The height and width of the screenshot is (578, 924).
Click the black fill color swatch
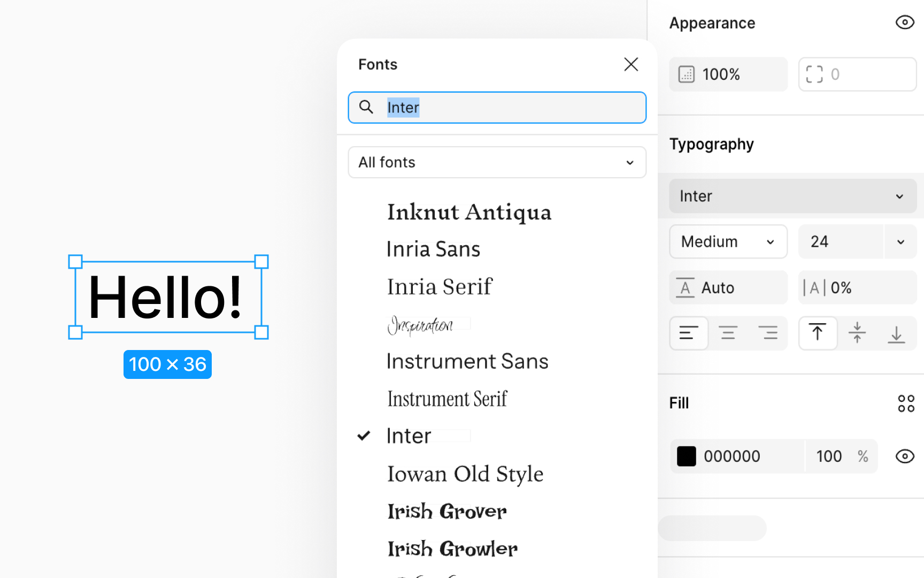click(x=687, y=456)
